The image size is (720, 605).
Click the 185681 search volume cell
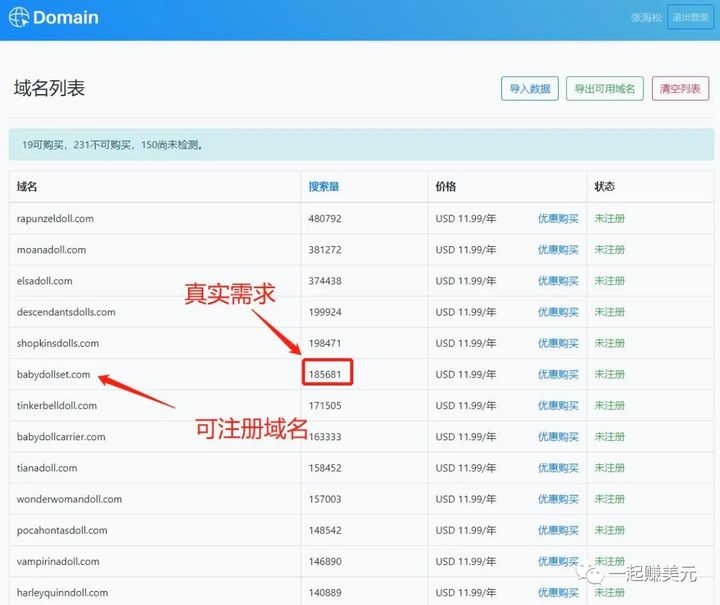pos(325,374)
